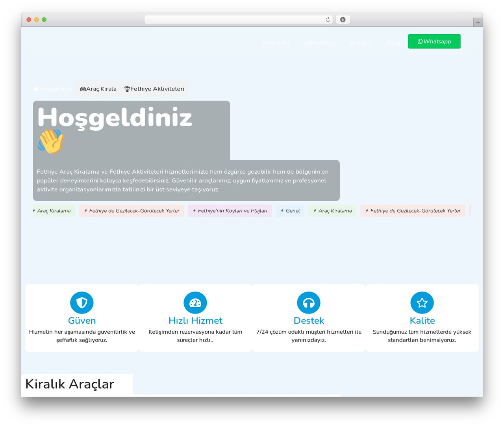Click the browser address bar

[239, 19]
